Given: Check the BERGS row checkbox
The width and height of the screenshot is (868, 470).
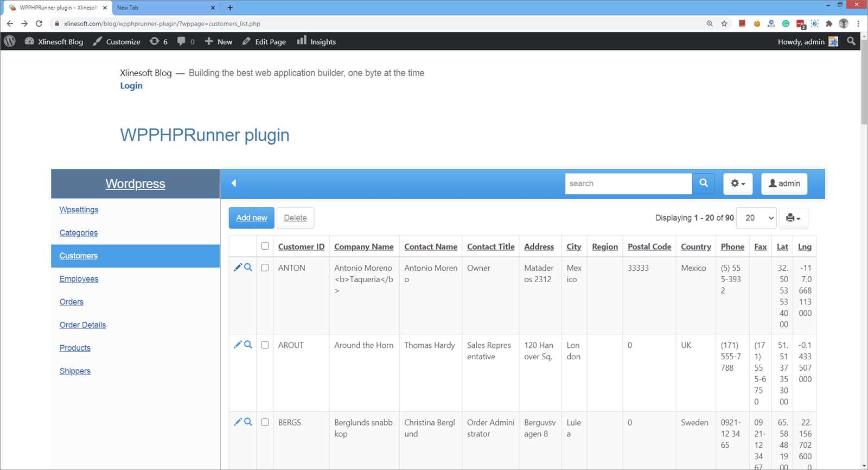Looking at the screenshot, I should point(265,422).
